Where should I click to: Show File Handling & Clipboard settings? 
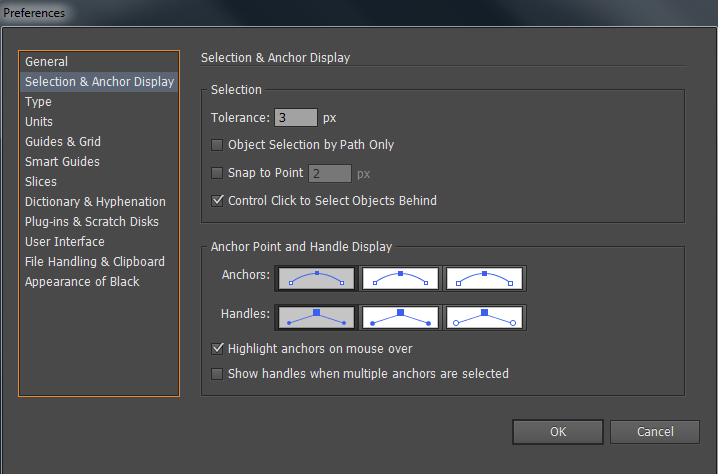coord(95,262)
